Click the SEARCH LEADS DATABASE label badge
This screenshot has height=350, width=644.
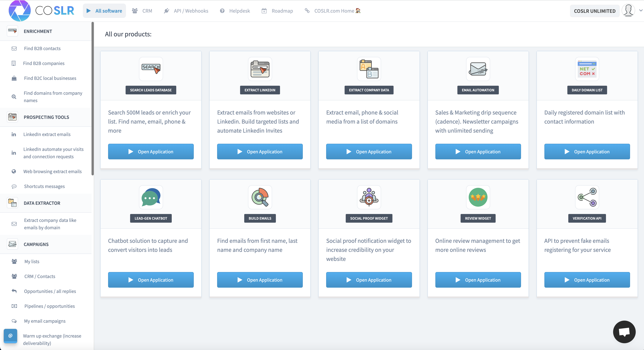point(151,90)
